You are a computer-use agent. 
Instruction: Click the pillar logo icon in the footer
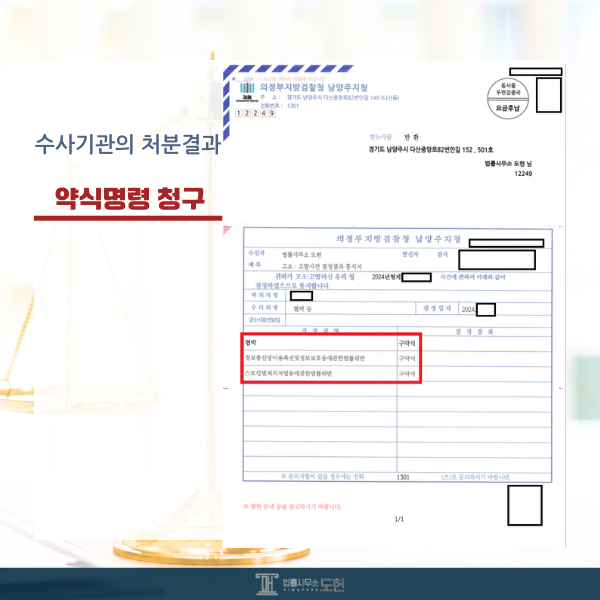tap(267, 584)
